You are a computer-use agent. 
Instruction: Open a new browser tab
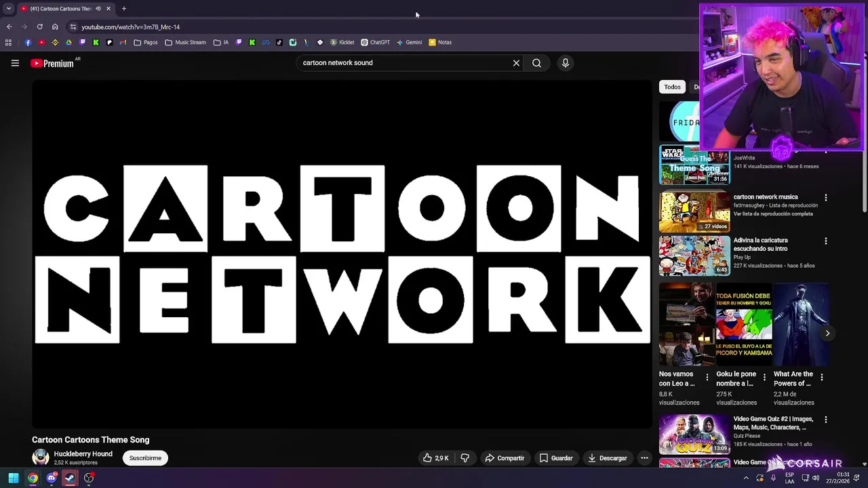(123, 9)
